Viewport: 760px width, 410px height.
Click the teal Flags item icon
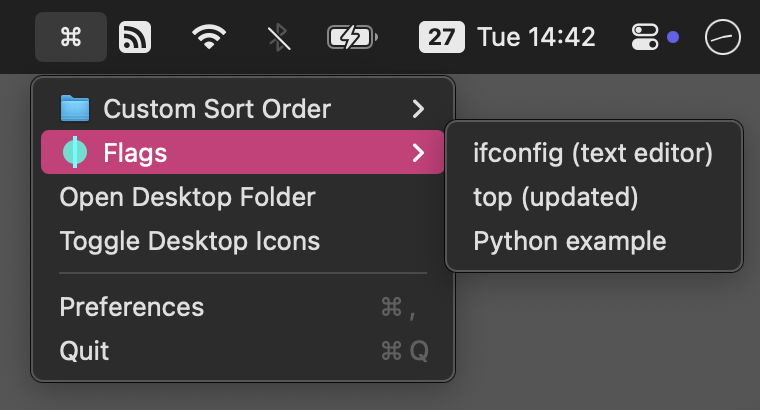(x=75, y=153)
